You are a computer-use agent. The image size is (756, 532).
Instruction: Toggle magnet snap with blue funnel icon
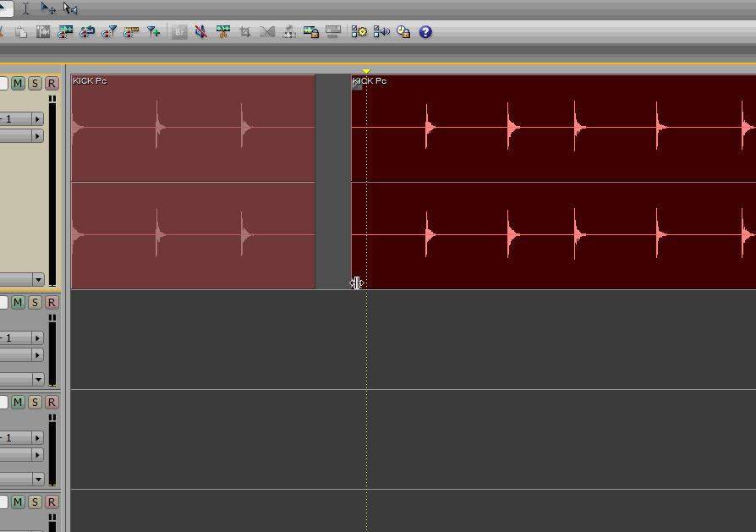(x=109, y=32)
